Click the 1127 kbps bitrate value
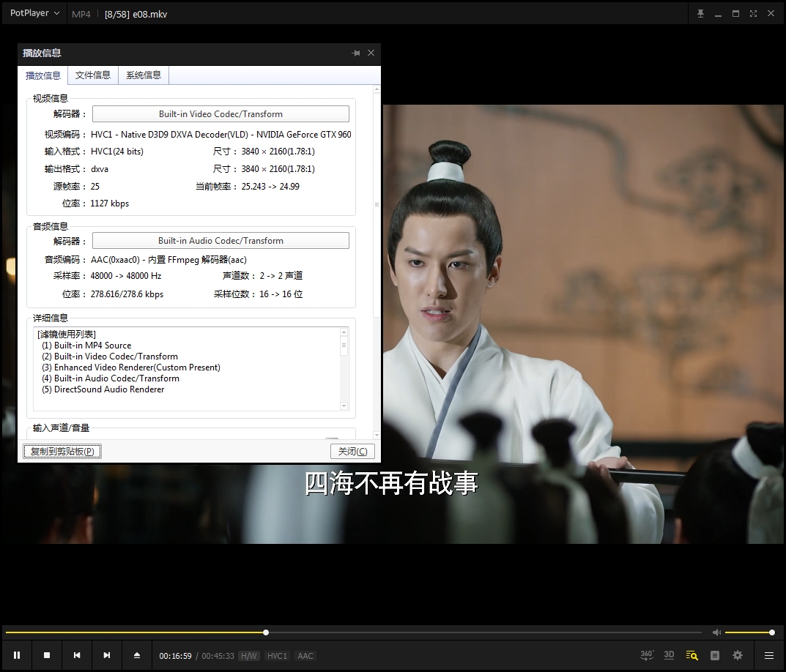 pos(110,204)
